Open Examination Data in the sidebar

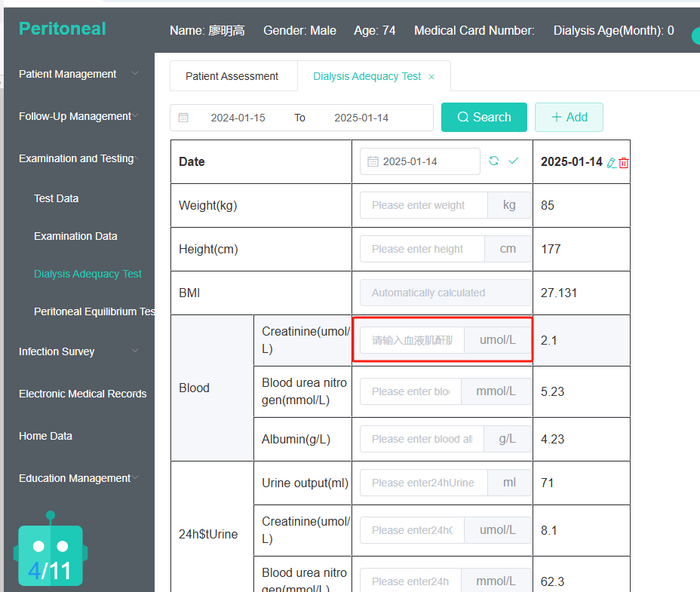click(75, 236)
